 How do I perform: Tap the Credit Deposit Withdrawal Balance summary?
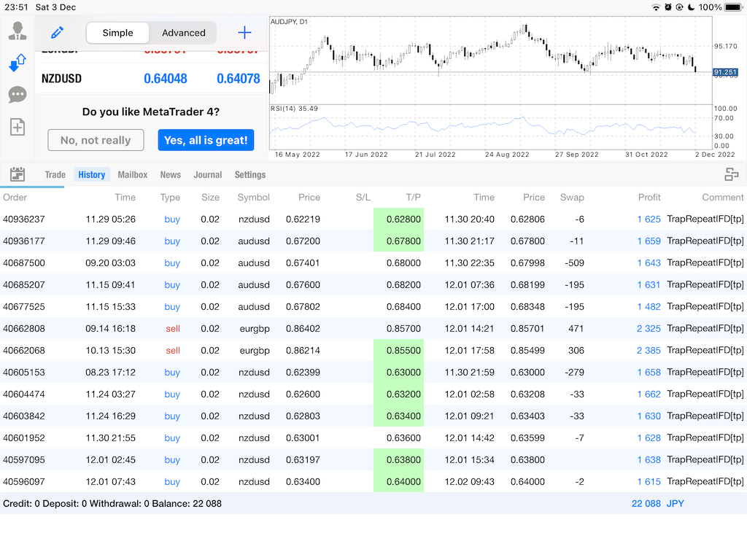pyautogui.click(x=112, y=504)
